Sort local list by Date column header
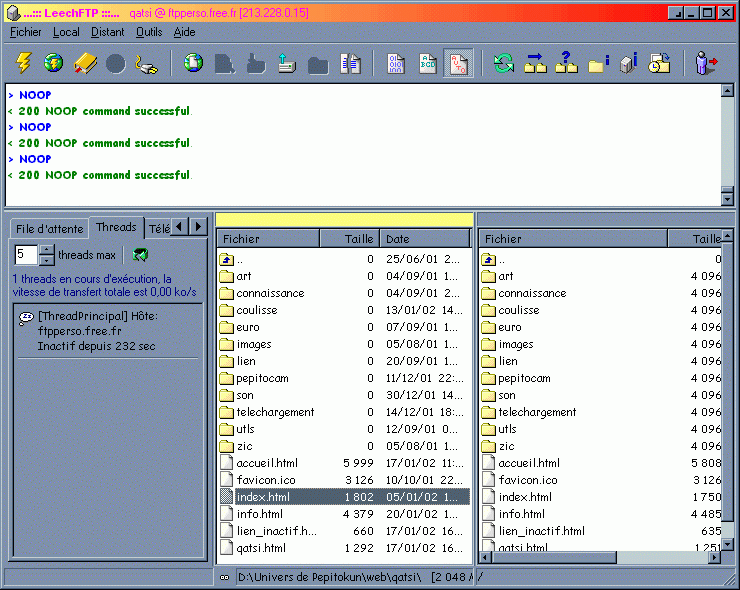740x590 pixels. (425, 239)
